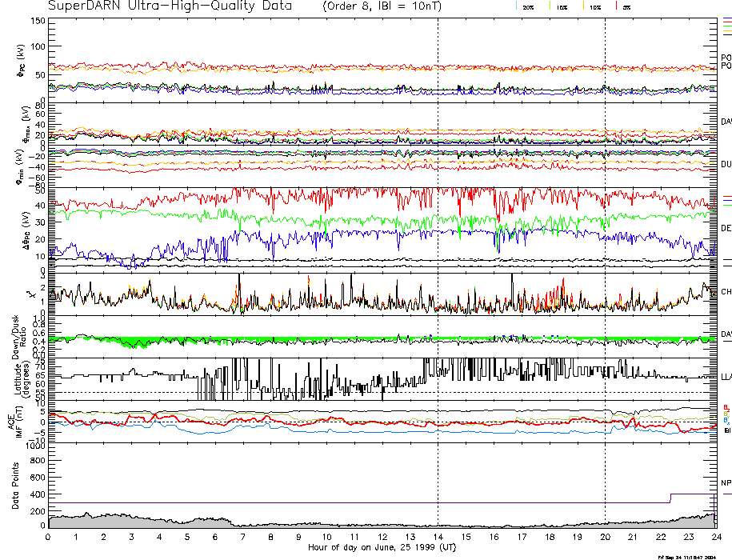
Task: Select the red Bz legend label
Action: 726,407
